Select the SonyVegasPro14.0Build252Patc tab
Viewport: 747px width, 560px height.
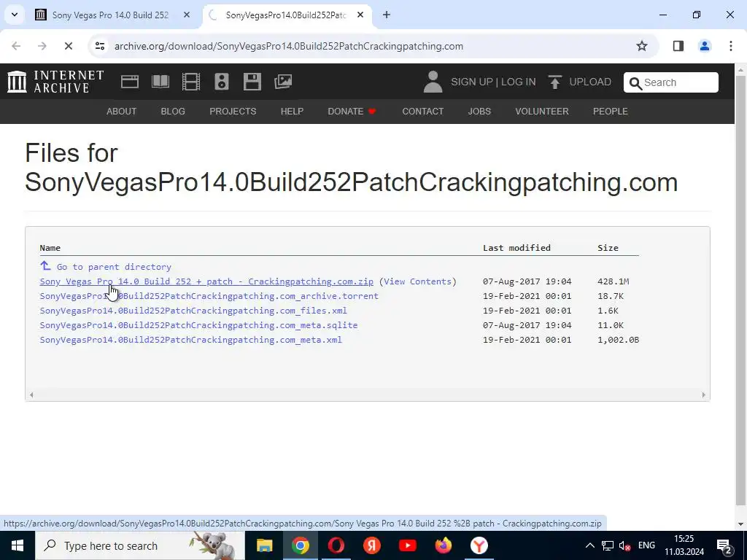[x=286, y=15]
